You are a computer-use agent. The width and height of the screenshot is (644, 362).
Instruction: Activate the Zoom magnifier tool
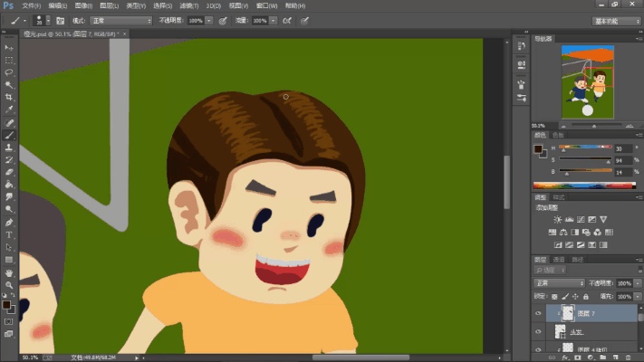[9, 285]
